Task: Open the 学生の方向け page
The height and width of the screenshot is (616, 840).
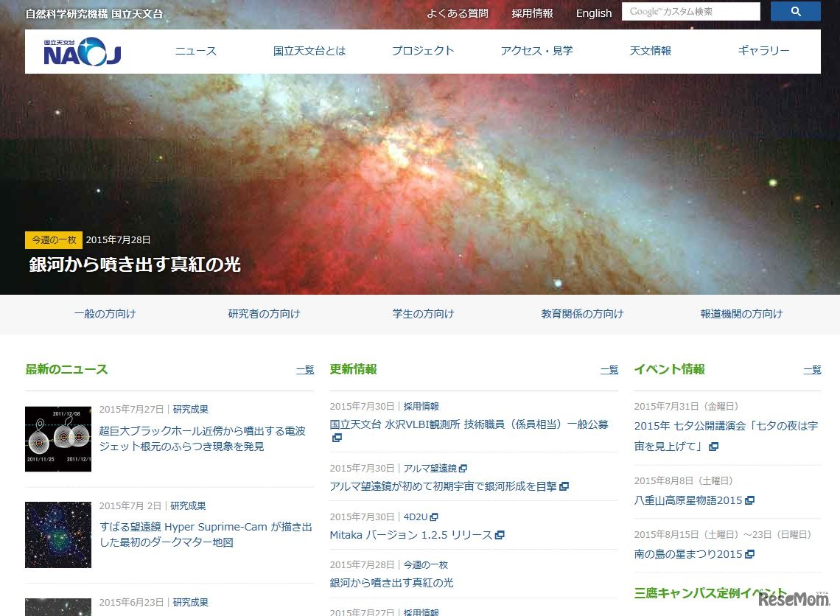Action: [x=423, y=313]
